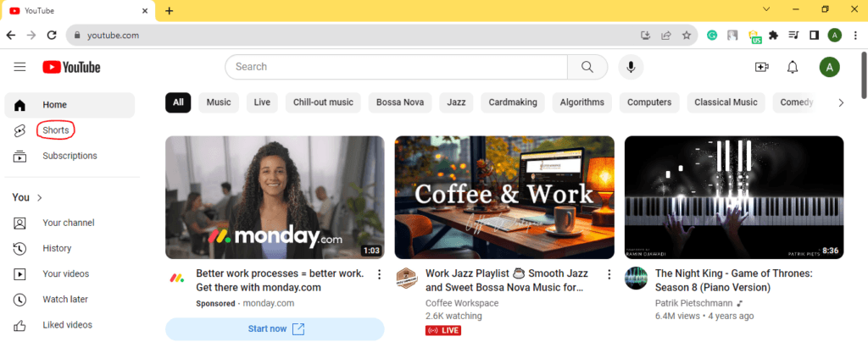
Task: Click the magnifier search button
Action: 587,67
